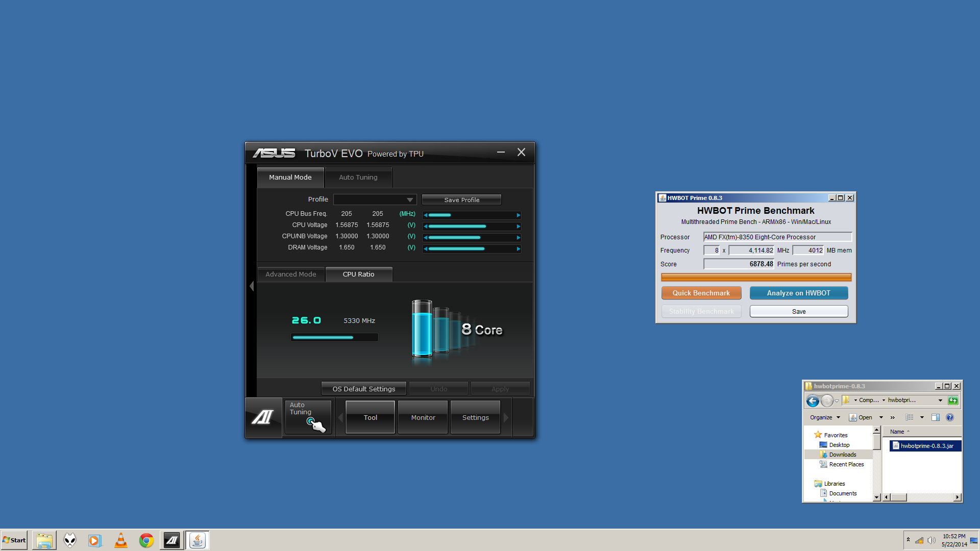Expand the Open button dropdown arrow
This screenshot has height=551, width=980.
[881, 417]
